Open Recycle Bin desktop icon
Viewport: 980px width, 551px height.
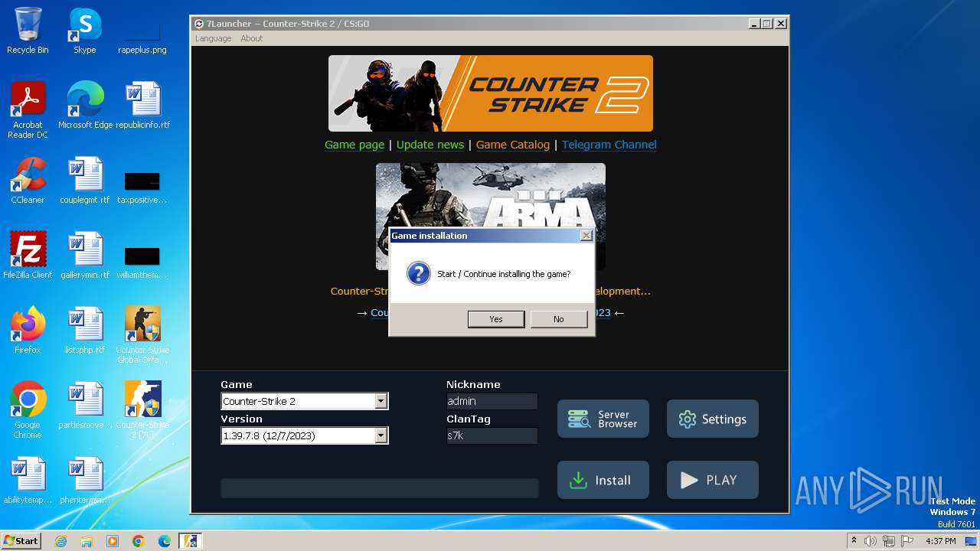click(x=28, y=31)
